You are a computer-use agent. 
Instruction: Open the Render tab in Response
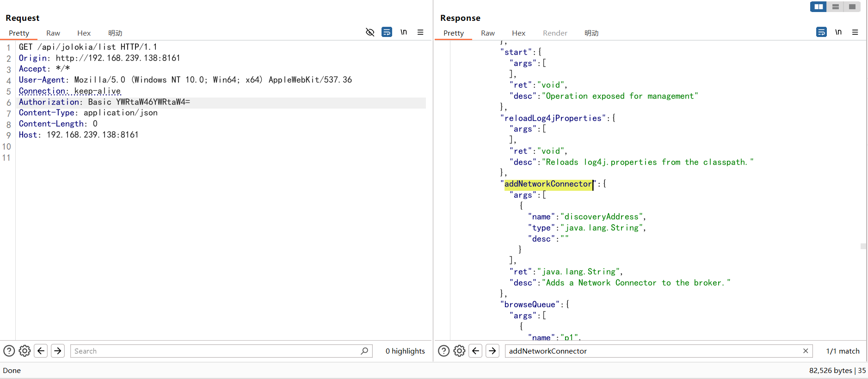click(555, 33)
